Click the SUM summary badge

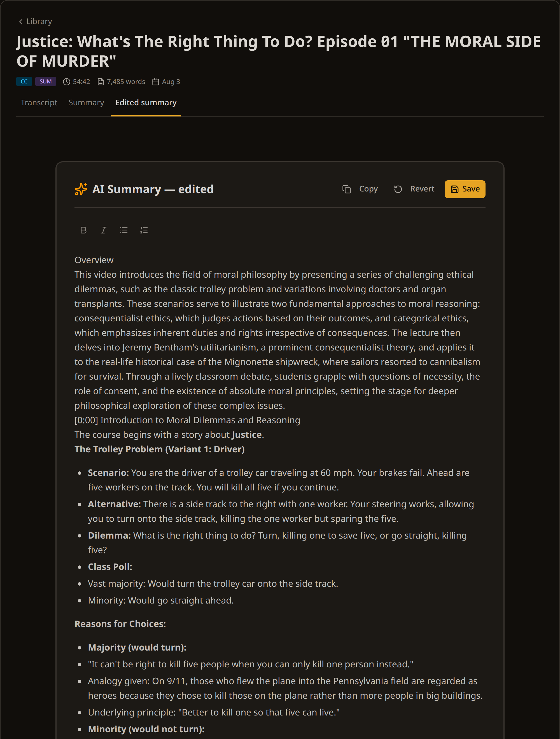tap(46, 81)
